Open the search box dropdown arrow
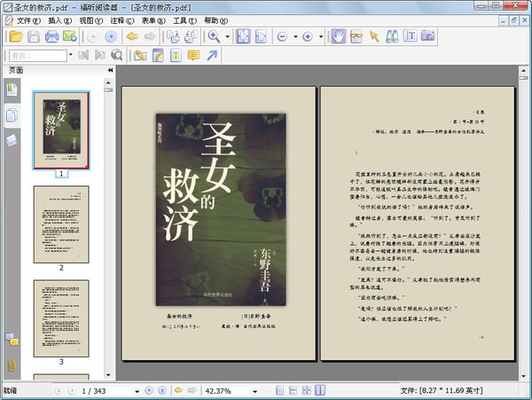This screenshot has height=400, width=532. click(70, 56)
